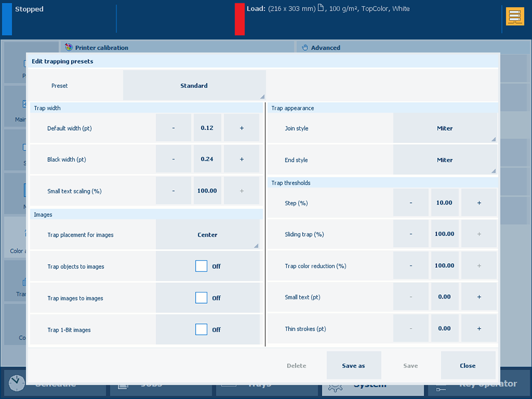The width and height of the screenshot is (532, 399).
Task: Close the trapping presets dialog
Action: tap(467, 366)
